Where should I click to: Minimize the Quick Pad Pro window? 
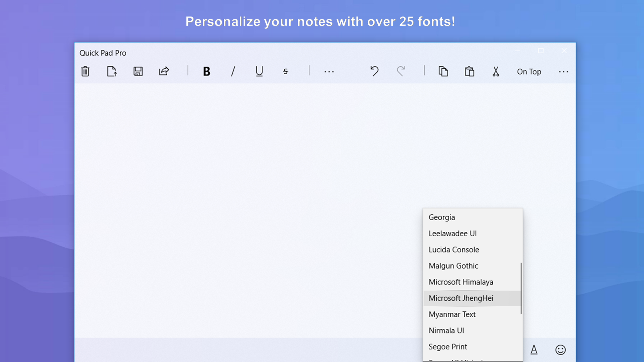[518, 51]
